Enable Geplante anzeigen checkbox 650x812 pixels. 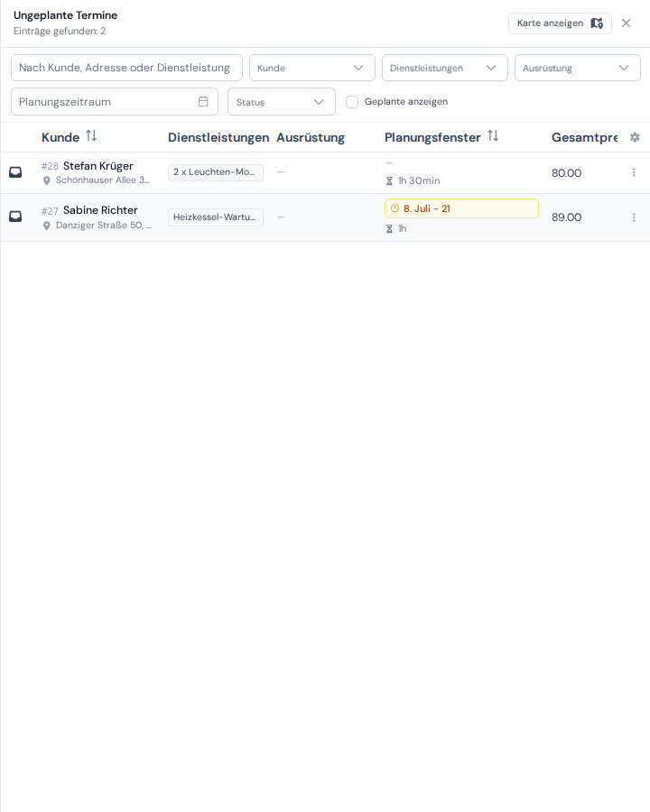click(352, 102)
